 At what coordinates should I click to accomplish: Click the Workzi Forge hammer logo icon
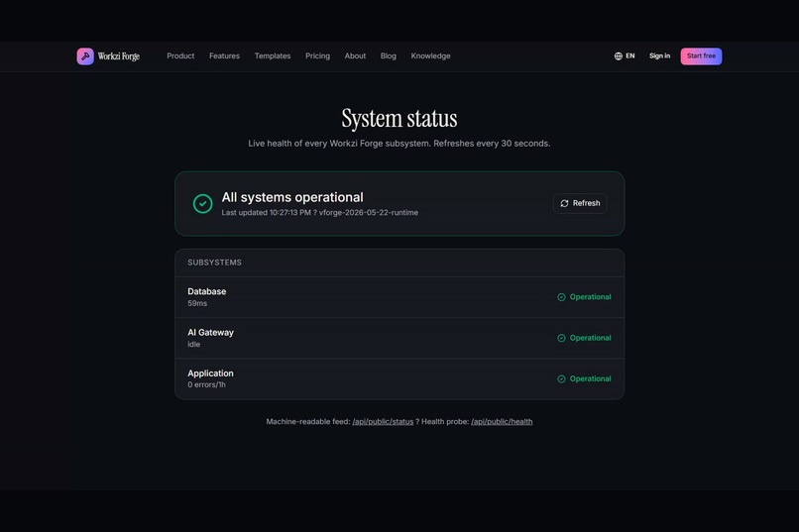pyautogui.click(x=85, y=56)
